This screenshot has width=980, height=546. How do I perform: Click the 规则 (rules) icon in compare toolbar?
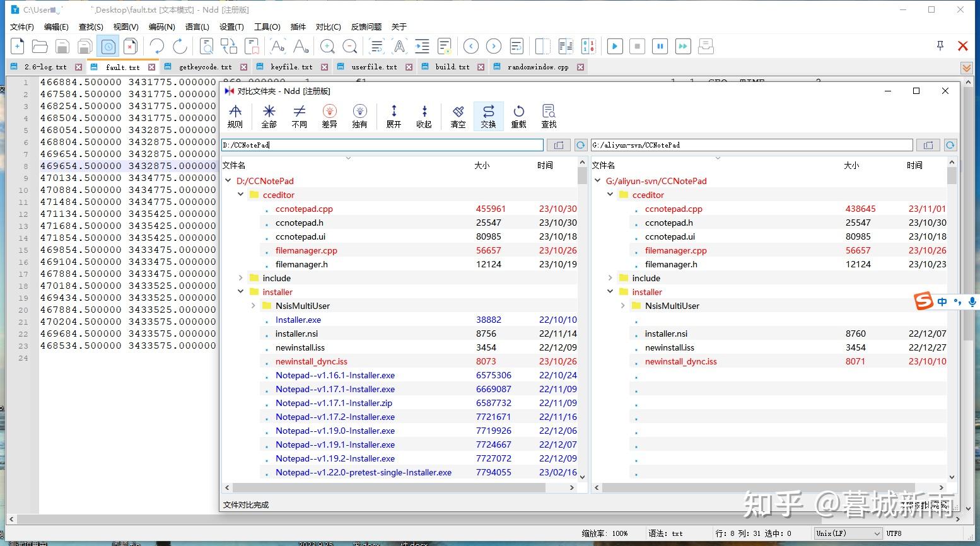(235, 116)
